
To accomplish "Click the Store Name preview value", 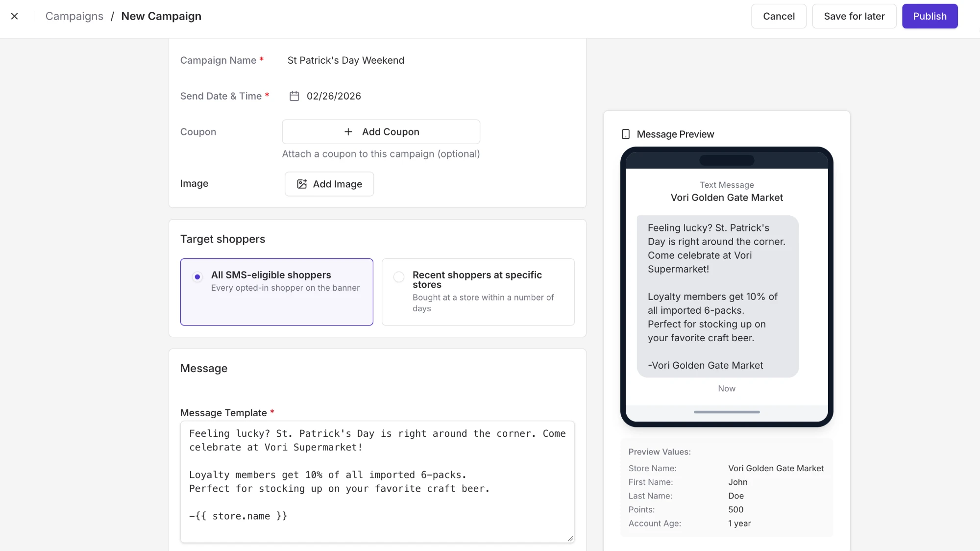I will pos(776,468).
